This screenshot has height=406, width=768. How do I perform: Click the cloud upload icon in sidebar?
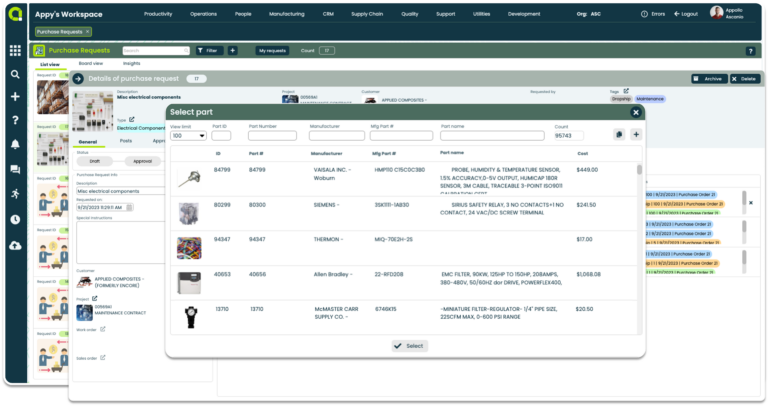tap(15, 245)
